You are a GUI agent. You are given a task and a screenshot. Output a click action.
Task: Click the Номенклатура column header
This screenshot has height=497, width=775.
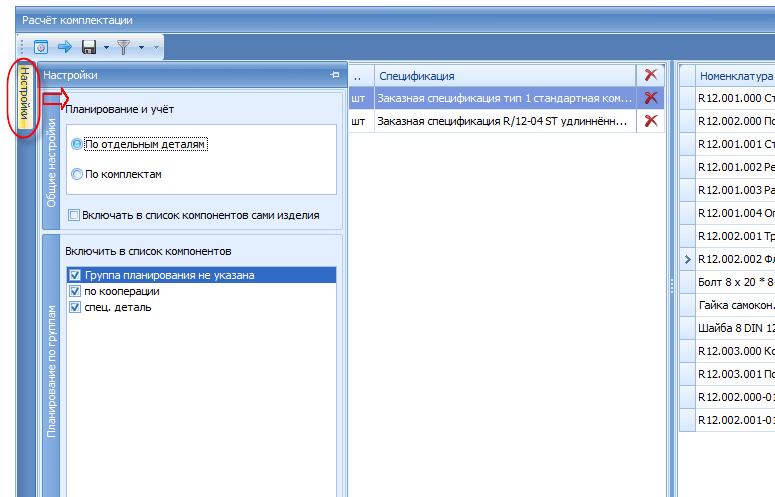pyautogui.click(x=735, y=76)
